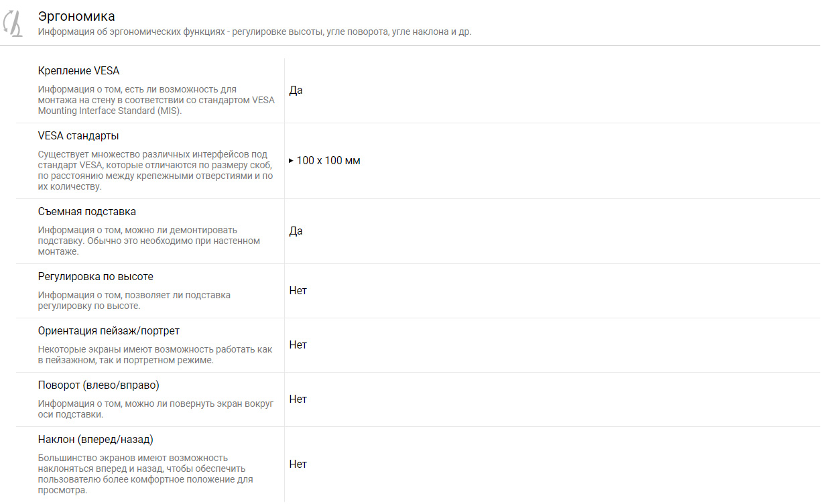Click the Нет value for Наклон (вперед/назад)
Image resolution: width=823 pixels, height=504 pixels.
[x=298, y=464]
